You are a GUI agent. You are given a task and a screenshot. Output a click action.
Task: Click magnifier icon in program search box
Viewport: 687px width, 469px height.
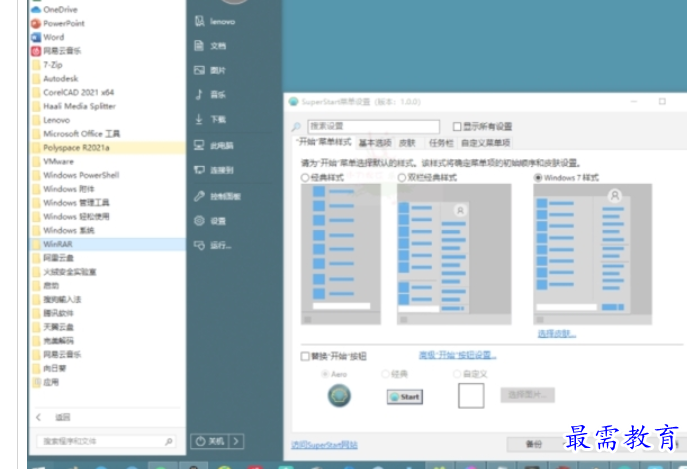pos(168,441)
